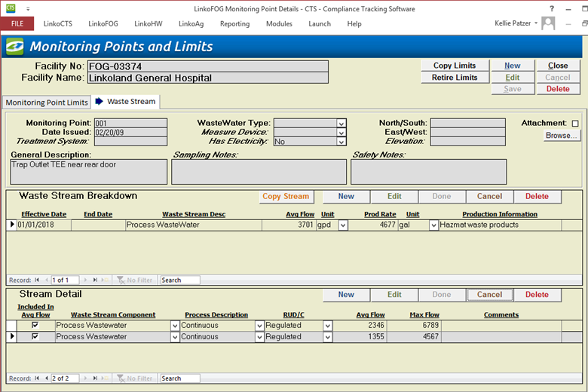The image size is (588, 392).
Task: Open the gal Prod Rate unit dropdown
Action: (433, 225)
